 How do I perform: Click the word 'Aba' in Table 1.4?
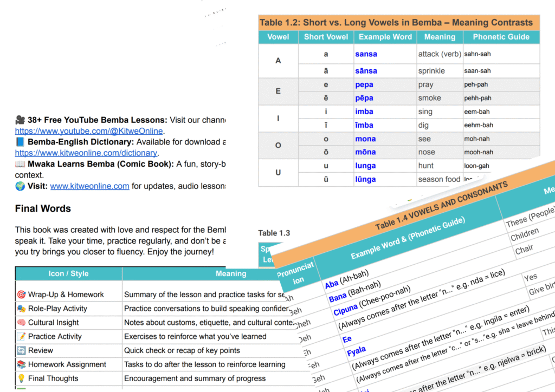click(332, 285)
